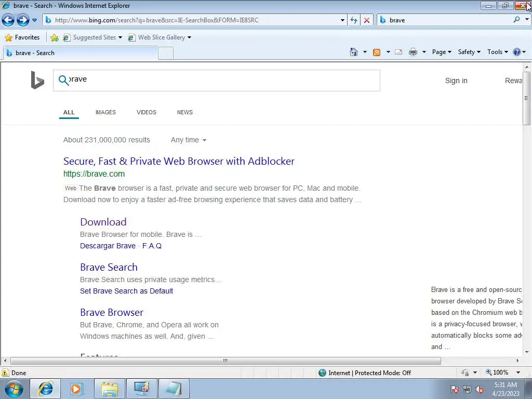The width and height of the screenshot is (532, 399).
Task: Switch to the ALL results tab
Action: [x=69, y=112]
